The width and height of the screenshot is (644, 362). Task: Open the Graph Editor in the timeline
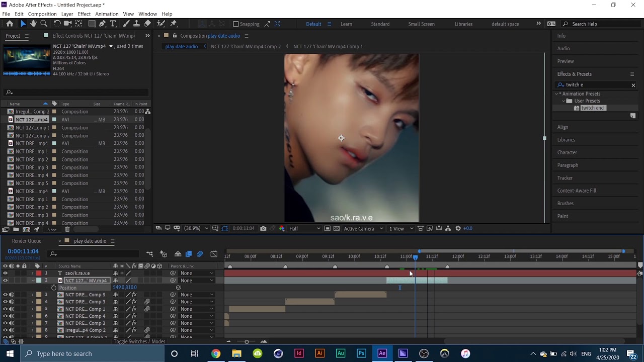(x=214, y=254)
